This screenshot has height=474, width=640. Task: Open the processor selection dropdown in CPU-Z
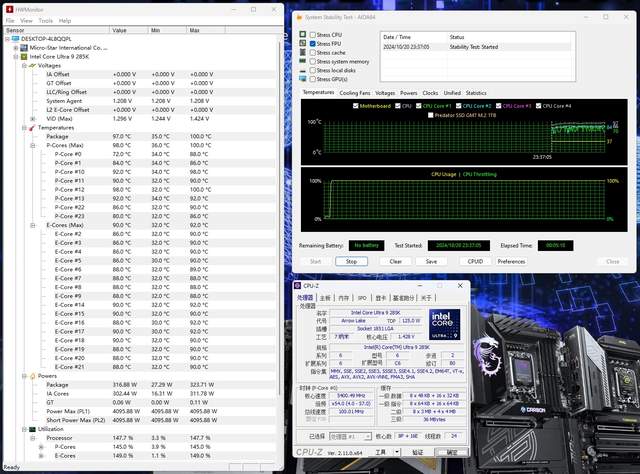pos(367,437)
